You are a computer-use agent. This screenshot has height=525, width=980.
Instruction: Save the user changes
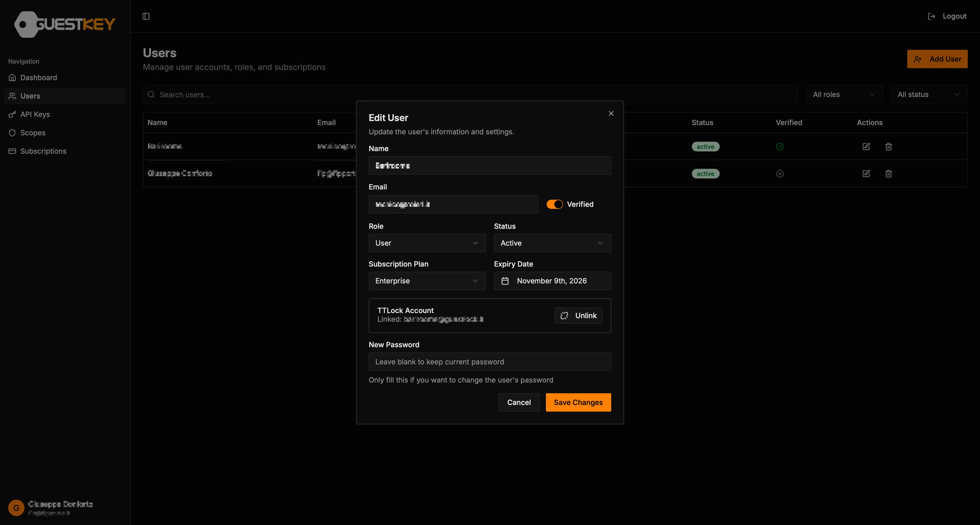578,402
